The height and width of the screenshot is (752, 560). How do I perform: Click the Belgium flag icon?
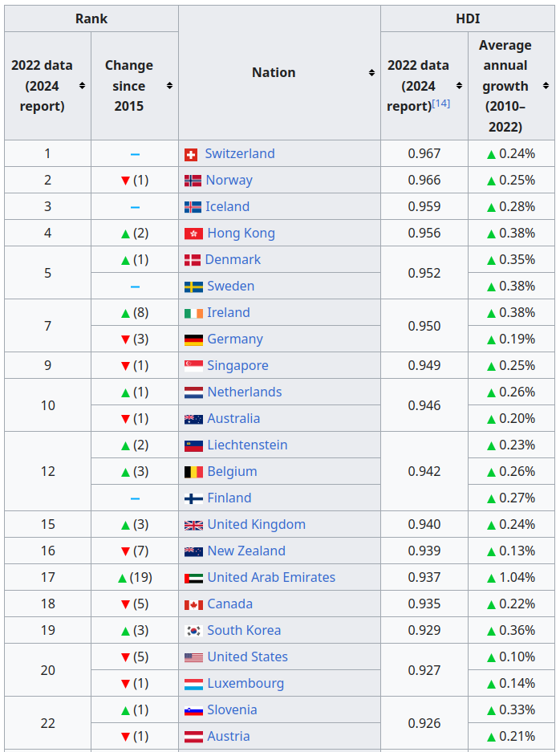click(193, 472)
